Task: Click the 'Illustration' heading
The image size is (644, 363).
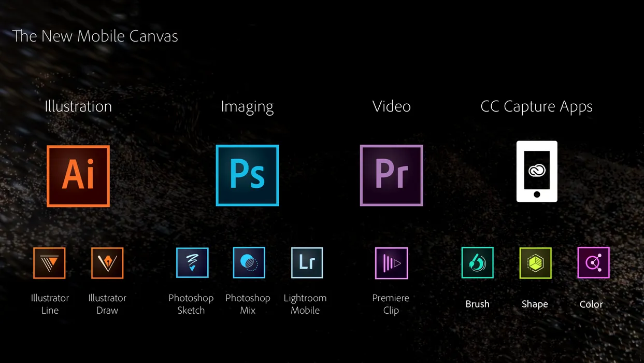Action: coord(78,106)
